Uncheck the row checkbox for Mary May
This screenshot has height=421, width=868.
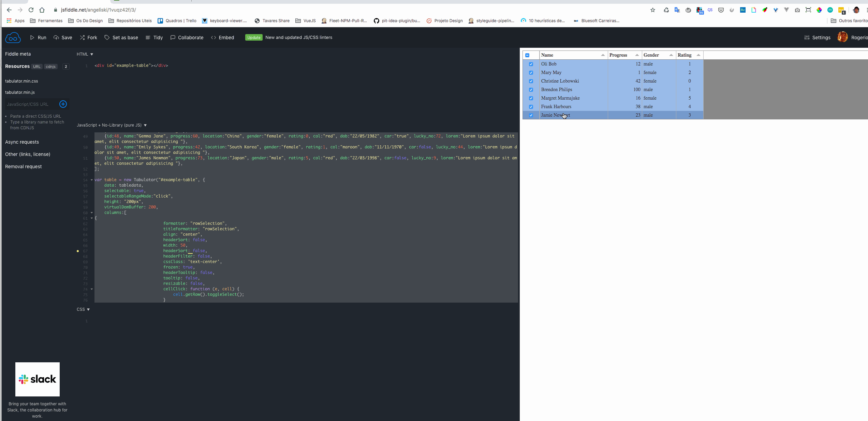pos(531,72)
